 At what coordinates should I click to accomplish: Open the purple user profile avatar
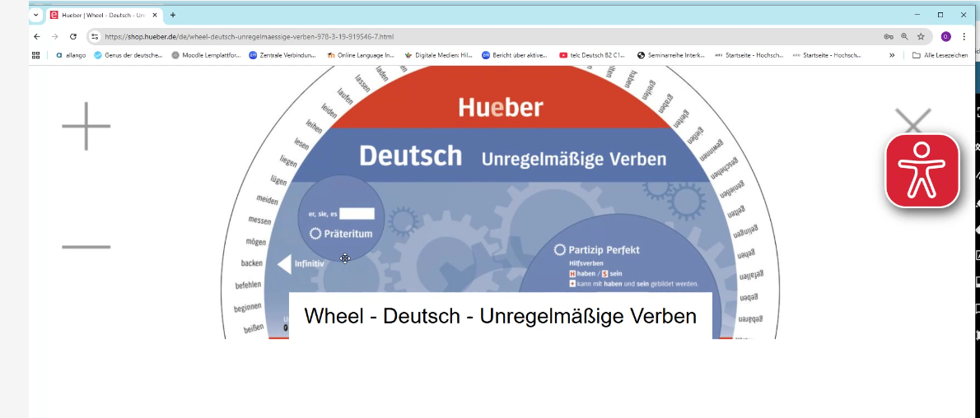(945, 37)
